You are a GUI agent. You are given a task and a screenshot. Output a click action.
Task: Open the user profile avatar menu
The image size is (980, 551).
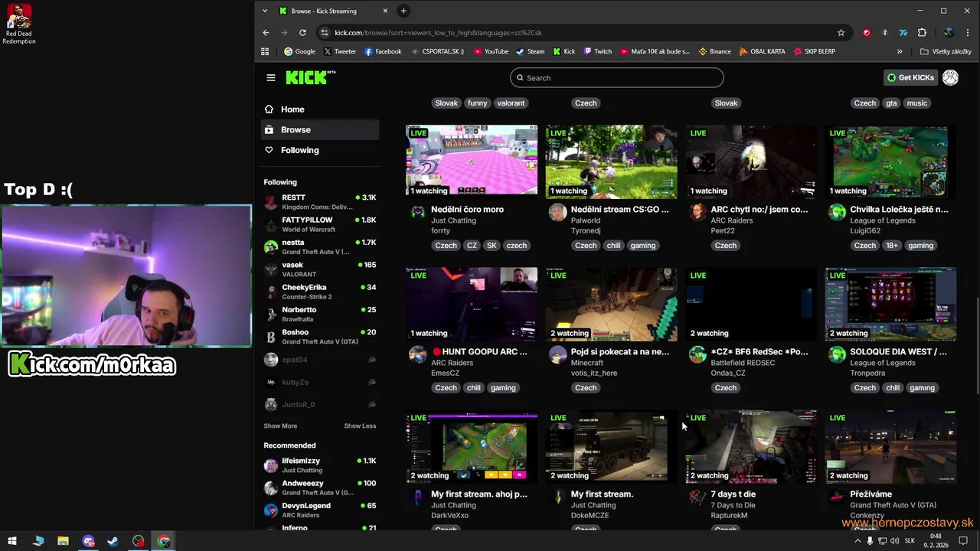tap(950, 77)
